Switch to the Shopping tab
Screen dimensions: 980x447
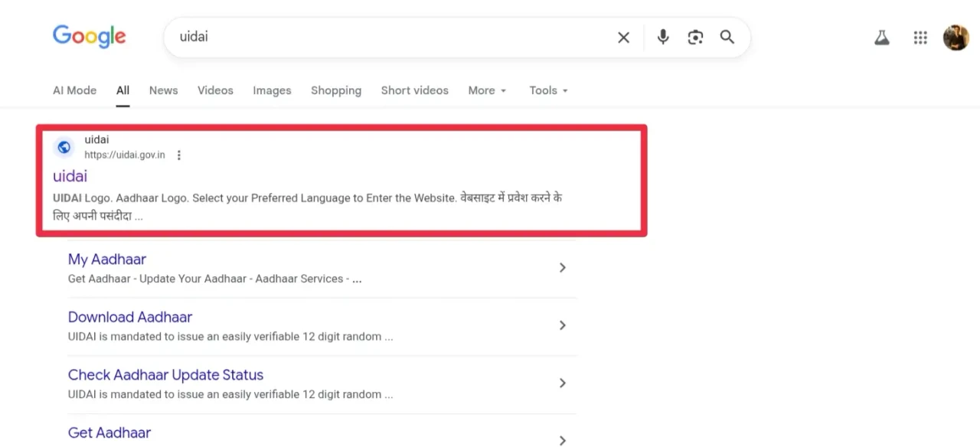click(336, 90)
